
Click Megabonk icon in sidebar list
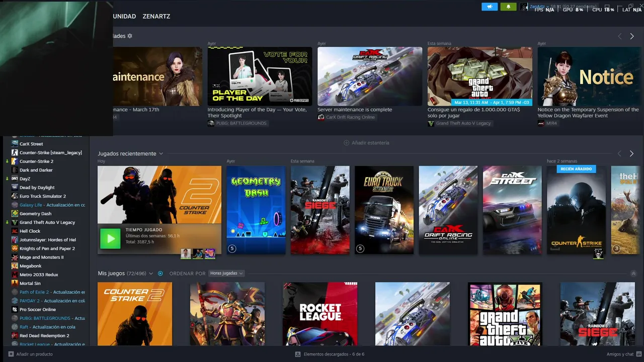pos(15,266)
